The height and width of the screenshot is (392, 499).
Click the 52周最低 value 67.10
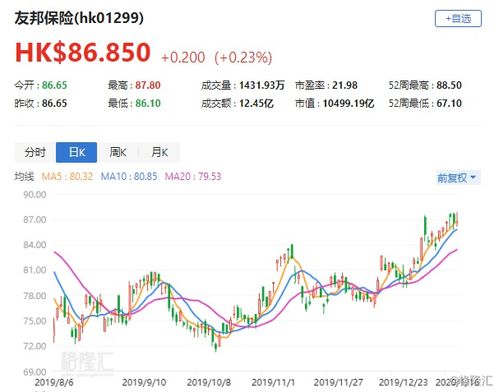click(449, 103)
